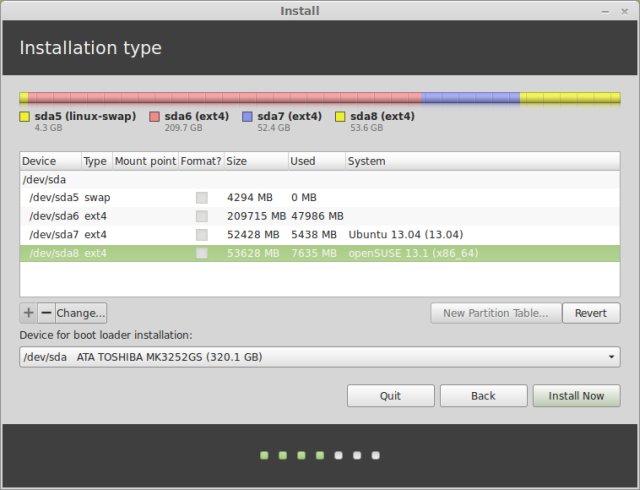Select the /dev/sda parent disk row
This screenshot has height=490, width=640.
point(320,180)
